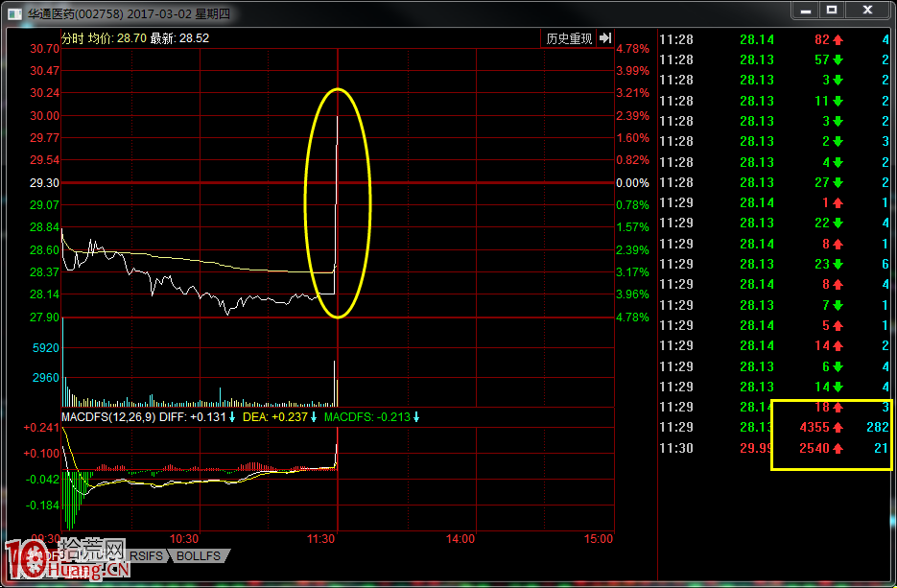The height and width of the screenshot is (588, 897).
Task: Click the MACDFS: -0.213 value
Action: click(x=367, y=417)
